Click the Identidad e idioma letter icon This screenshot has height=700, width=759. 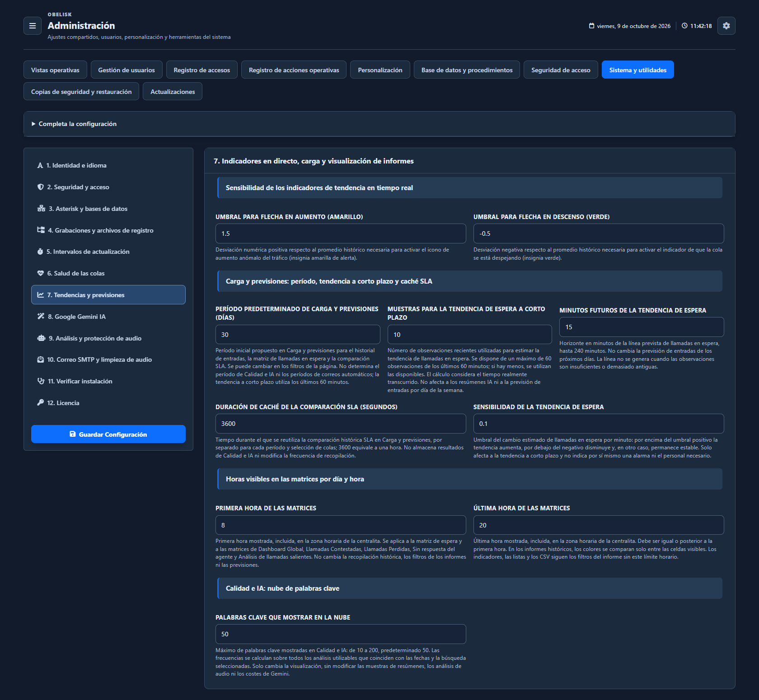point(40,165)
